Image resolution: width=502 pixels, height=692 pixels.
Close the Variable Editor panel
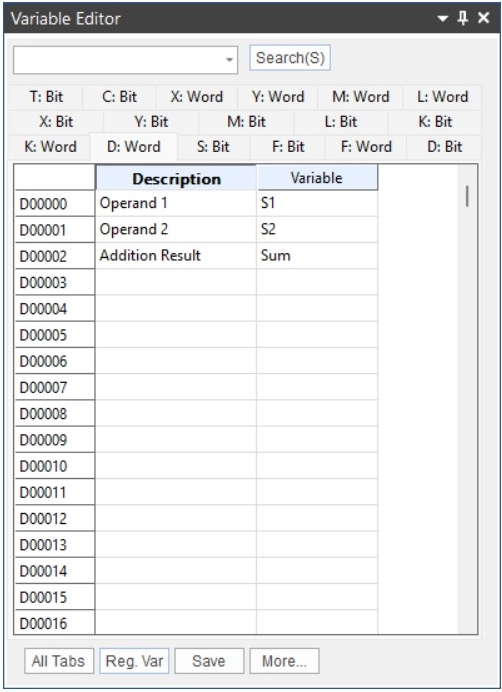pyautogui.click(x=484, y=18)
